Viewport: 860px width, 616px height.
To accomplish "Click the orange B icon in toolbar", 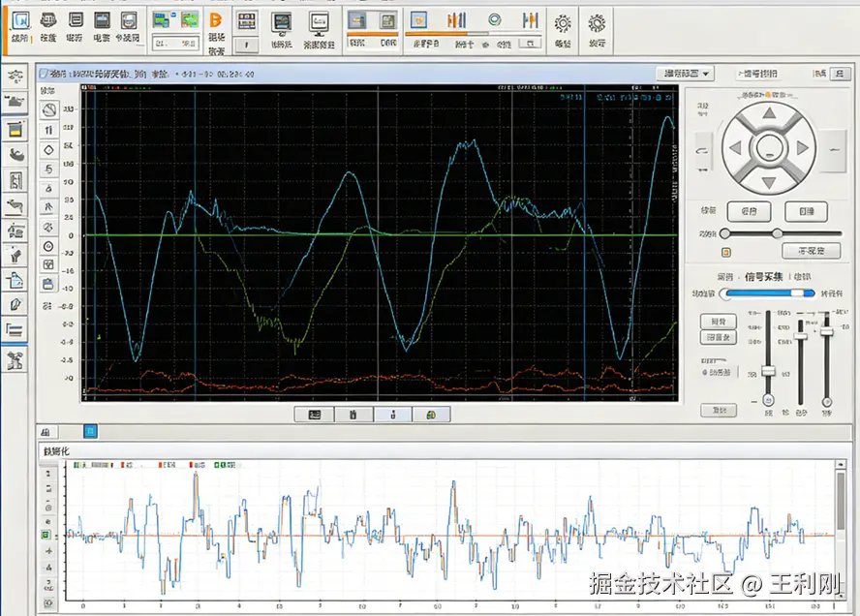I will pos(216,20).
